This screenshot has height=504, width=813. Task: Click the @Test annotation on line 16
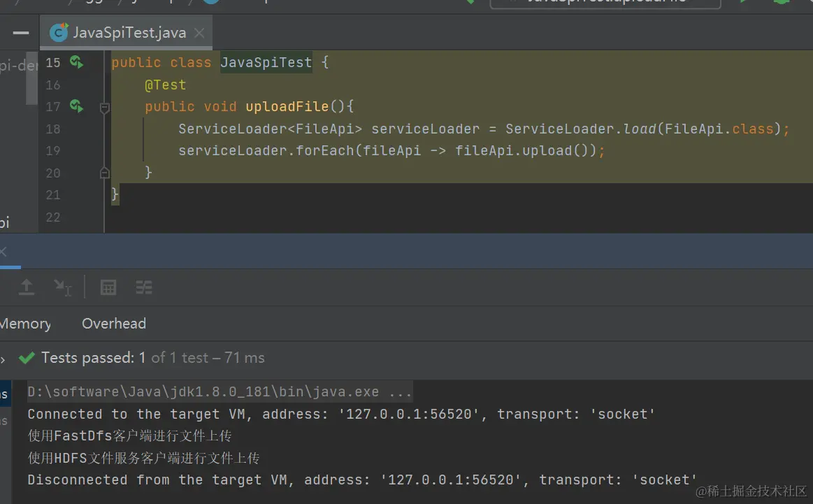coord(166,85)
